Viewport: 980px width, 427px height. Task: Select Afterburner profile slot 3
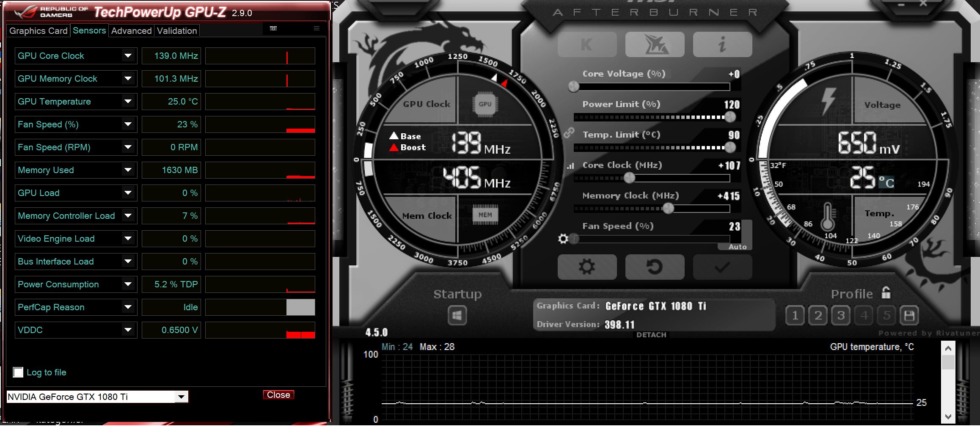[841, 315]
